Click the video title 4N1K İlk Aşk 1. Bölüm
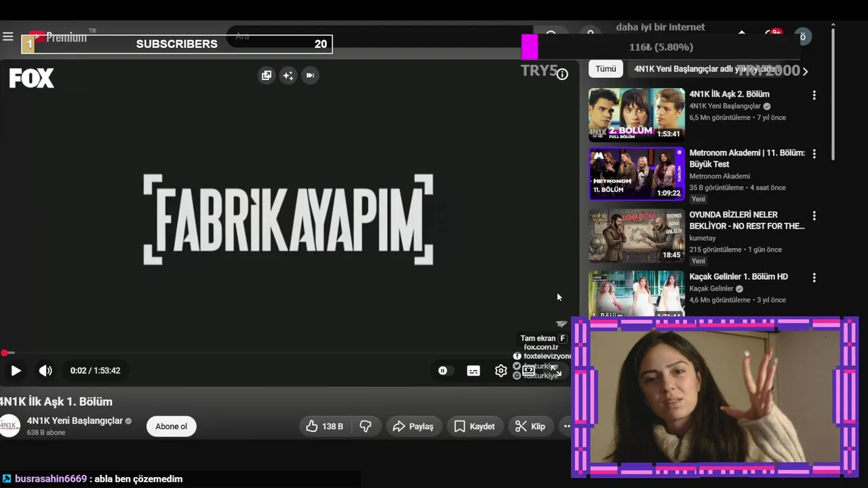 (56, 401)
